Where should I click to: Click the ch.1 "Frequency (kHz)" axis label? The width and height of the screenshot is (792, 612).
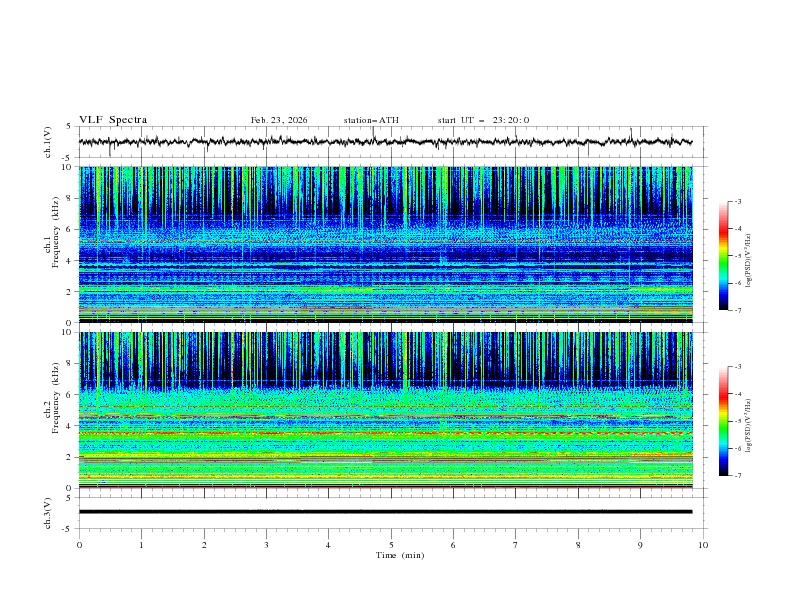(56, 233)
